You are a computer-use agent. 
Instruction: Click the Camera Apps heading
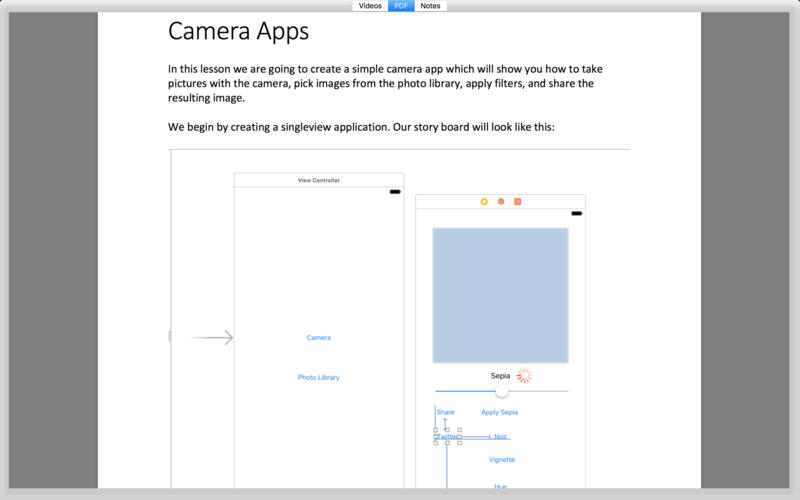(238, 32)
